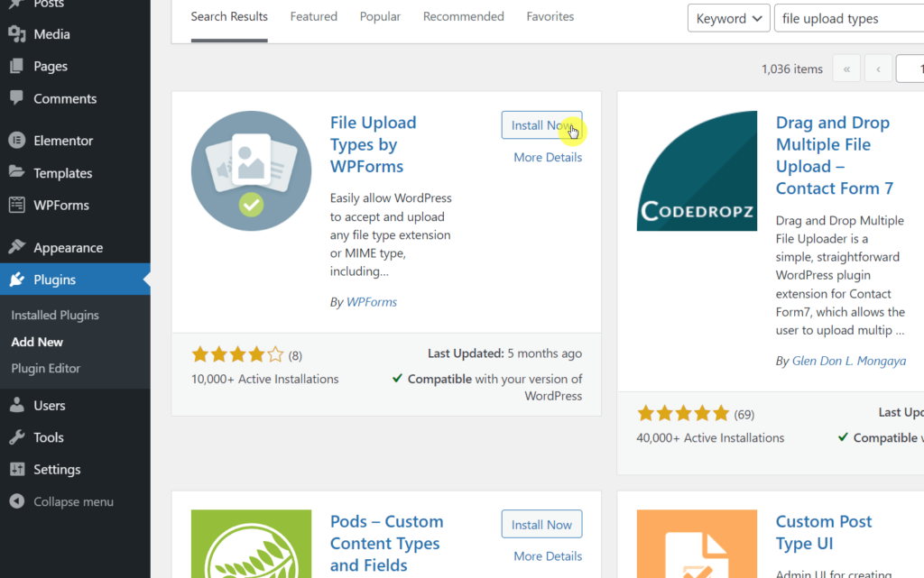This screenshot has width=924, height=578.
Task: Click the first page pagination button
Action: coord(846,69)
